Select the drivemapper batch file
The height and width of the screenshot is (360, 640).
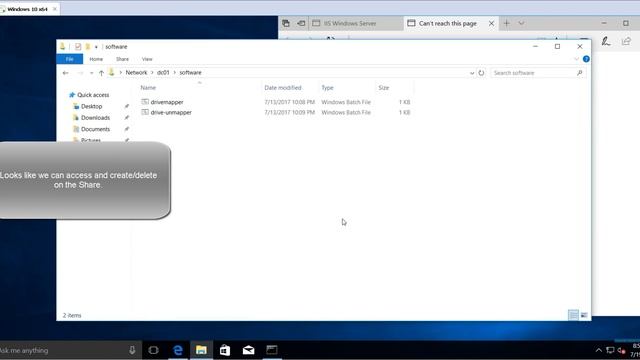click(167, 102)
